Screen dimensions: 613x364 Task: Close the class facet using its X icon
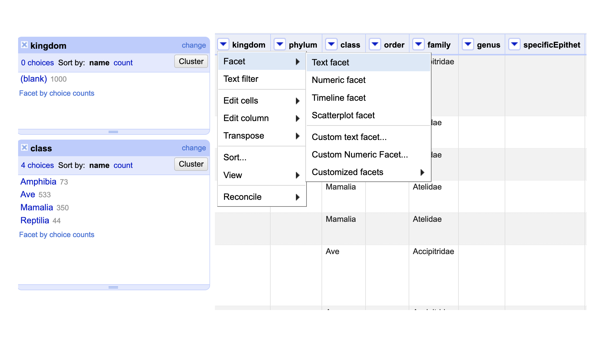click(x=24, y=147)
